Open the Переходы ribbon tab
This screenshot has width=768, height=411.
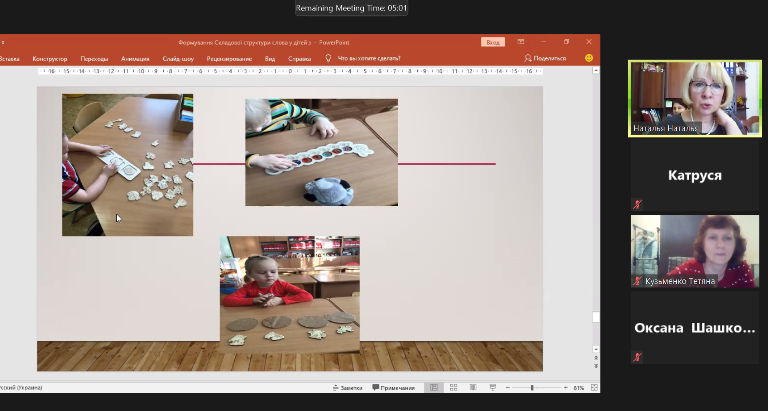(x=94, y=58)
